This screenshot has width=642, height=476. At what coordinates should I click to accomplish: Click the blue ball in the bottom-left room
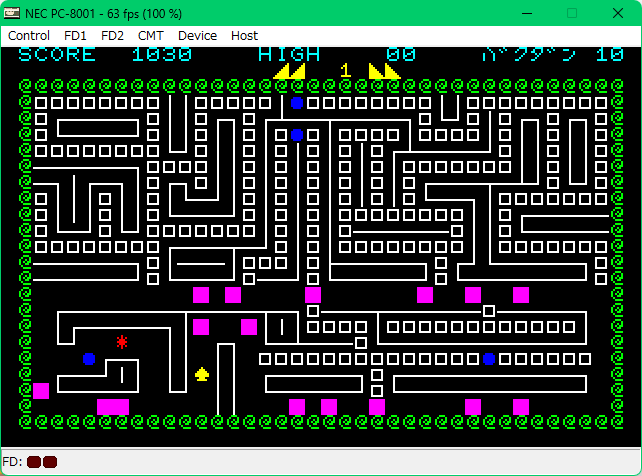pos(89,359)
